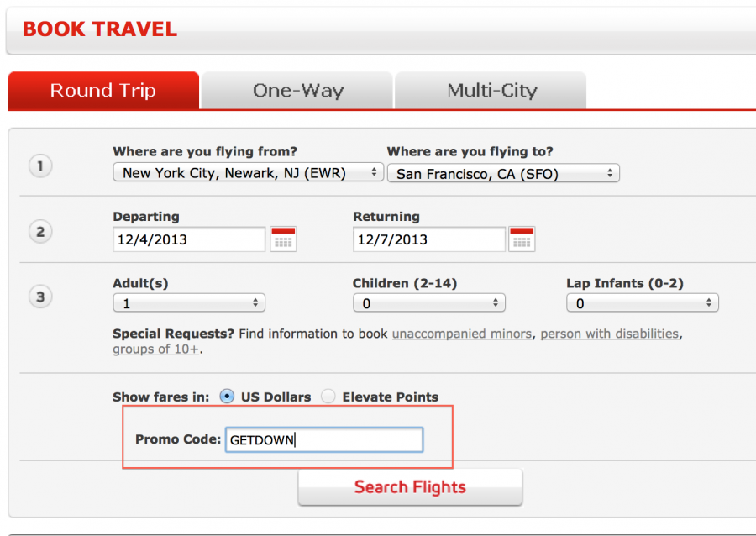Select the Elevate Points radio button
756x536 pixels.
pos(328,396)
